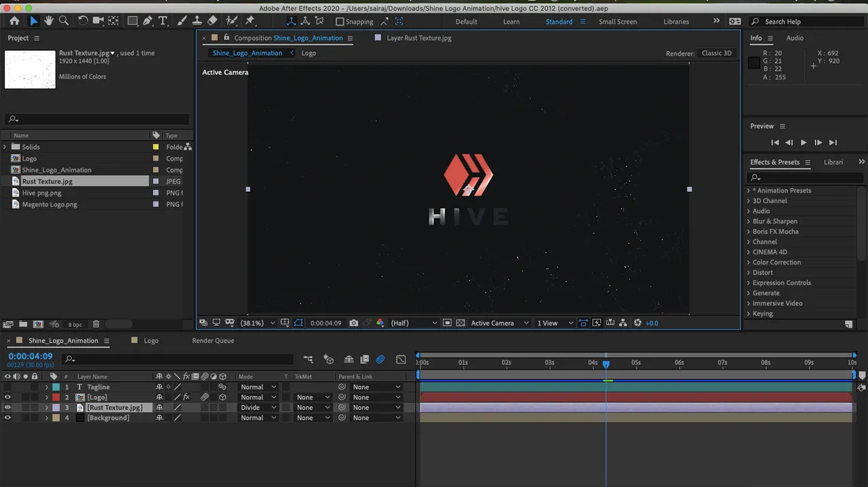Select the Eraser tool
Screen dimensions: 868x487
pyautogui.click(x=212, y=21)
